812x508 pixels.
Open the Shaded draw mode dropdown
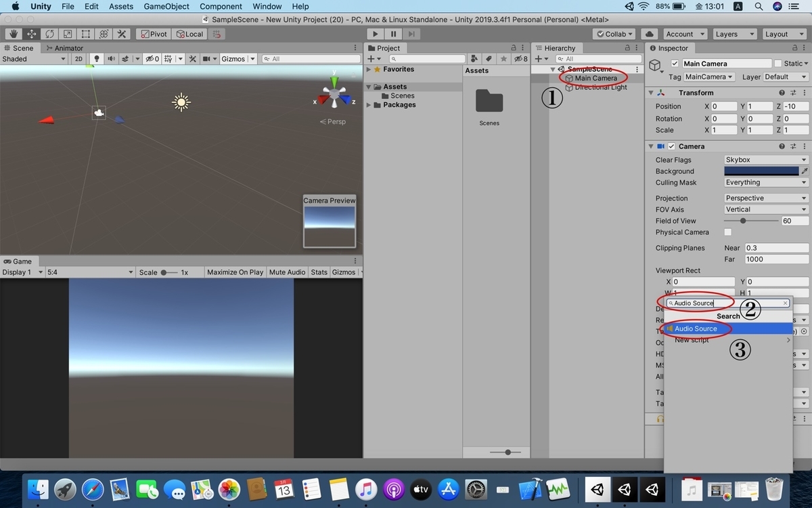click(x=34, y=59)
